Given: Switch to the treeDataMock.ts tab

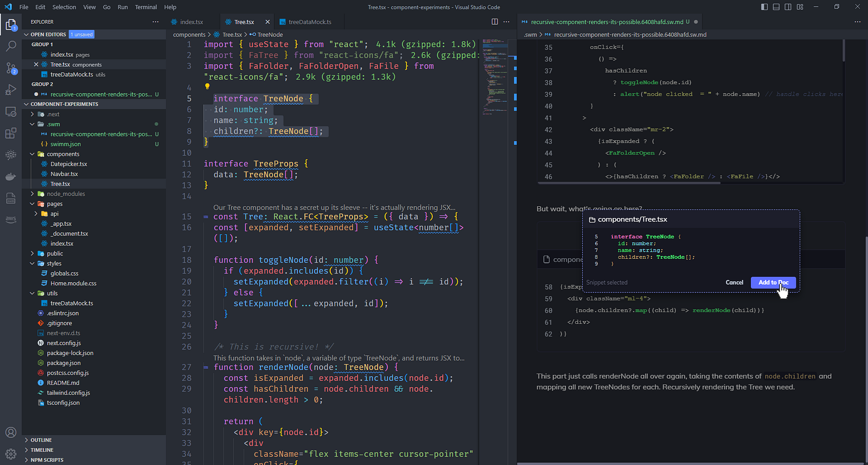Looking at the screenshot, I should [309, 22].
